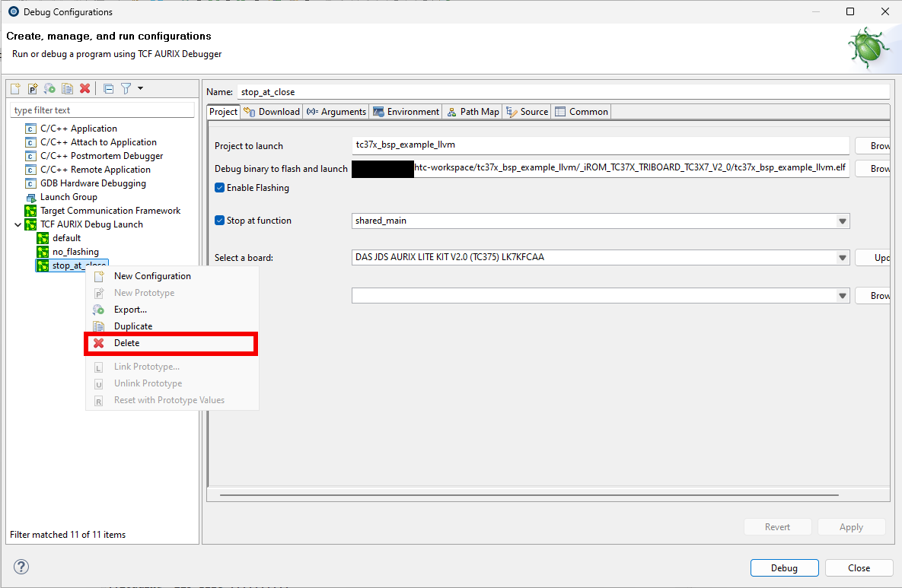Uncheck the Enable Flashing checkbox
Viewport: 902px width, 588px height.
220,188
